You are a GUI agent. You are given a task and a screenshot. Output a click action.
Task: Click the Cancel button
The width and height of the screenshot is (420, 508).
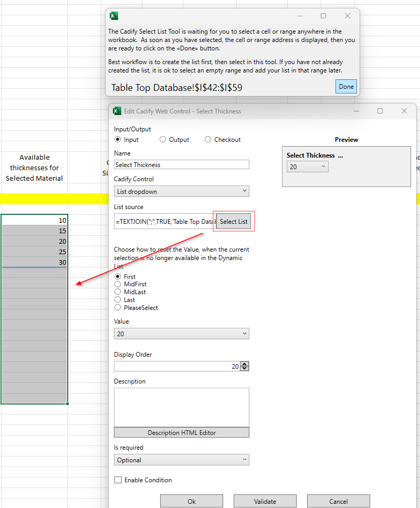(x=339, y=501)
